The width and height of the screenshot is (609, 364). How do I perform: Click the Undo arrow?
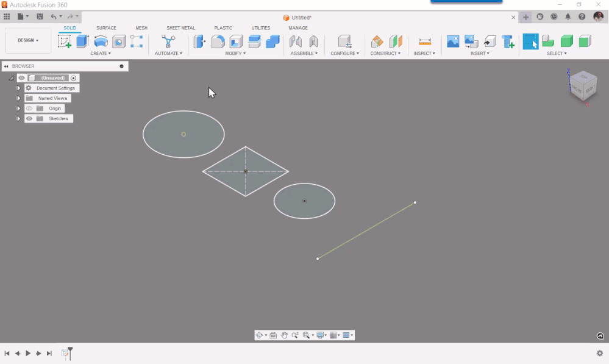tap(53, 16)
